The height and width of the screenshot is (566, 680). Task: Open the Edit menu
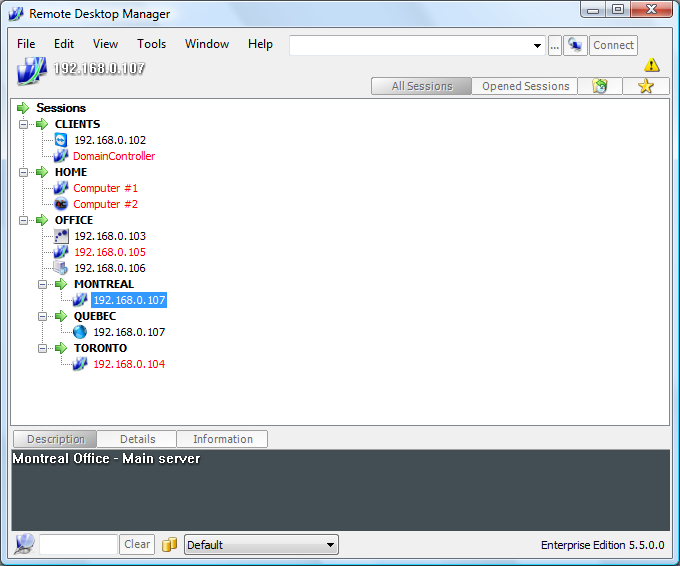(x=64, y=44)
